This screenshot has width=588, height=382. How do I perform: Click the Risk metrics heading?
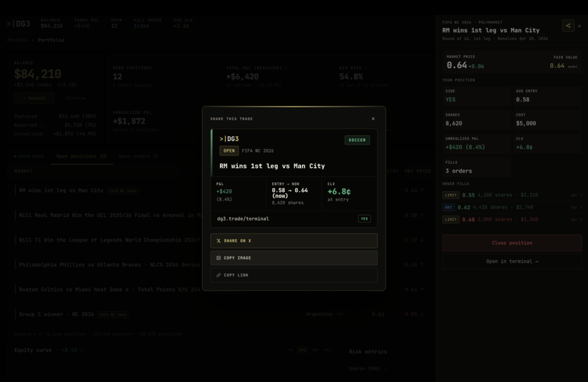pyautogui.click(x=368, y=352)
